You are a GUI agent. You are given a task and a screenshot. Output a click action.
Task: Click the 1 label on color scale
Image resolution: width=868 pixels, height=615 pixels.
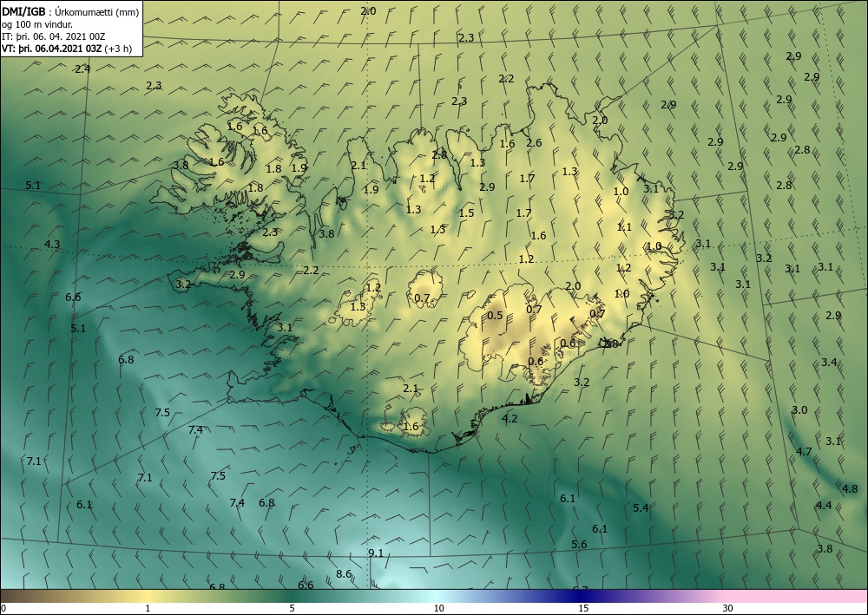pyautogui.click(x=148, y=608)
